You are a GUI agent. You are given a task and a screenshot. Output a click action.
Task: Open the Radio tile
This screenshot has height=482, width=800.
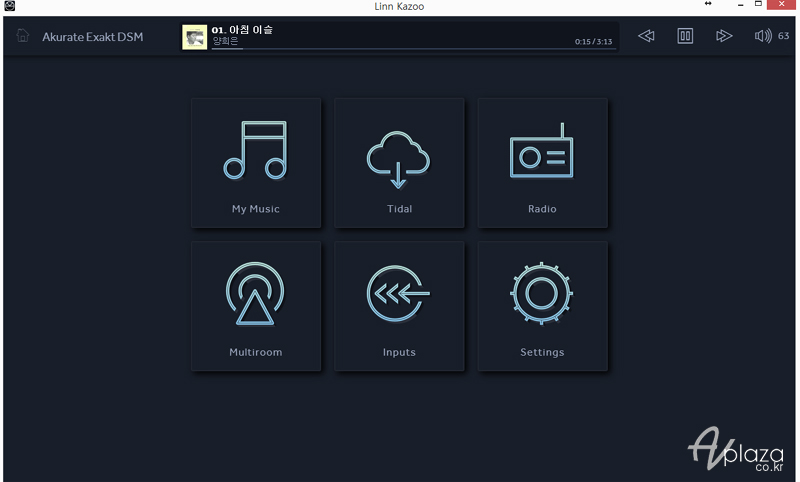tap(542, 163)
